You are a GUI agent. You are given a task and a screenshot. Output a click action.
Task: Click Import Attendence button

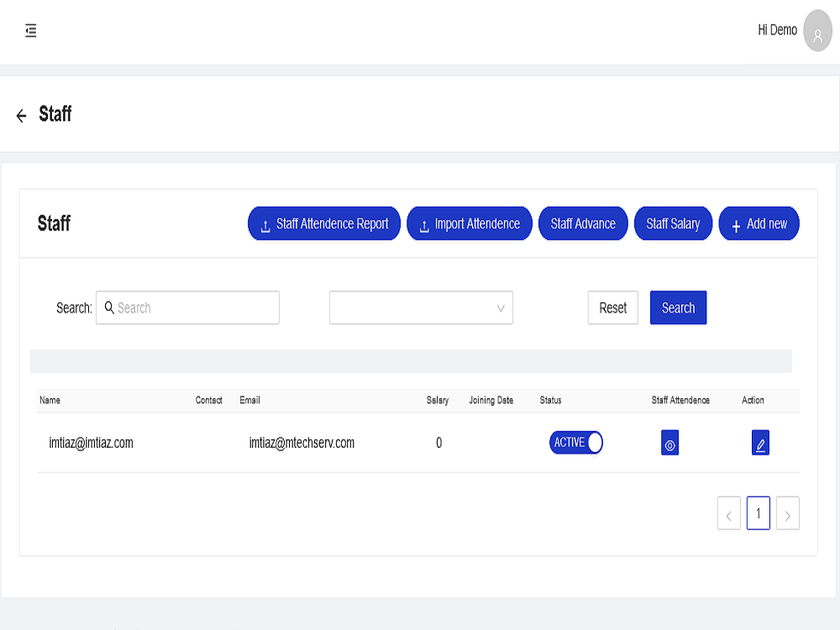click(470, 223)
